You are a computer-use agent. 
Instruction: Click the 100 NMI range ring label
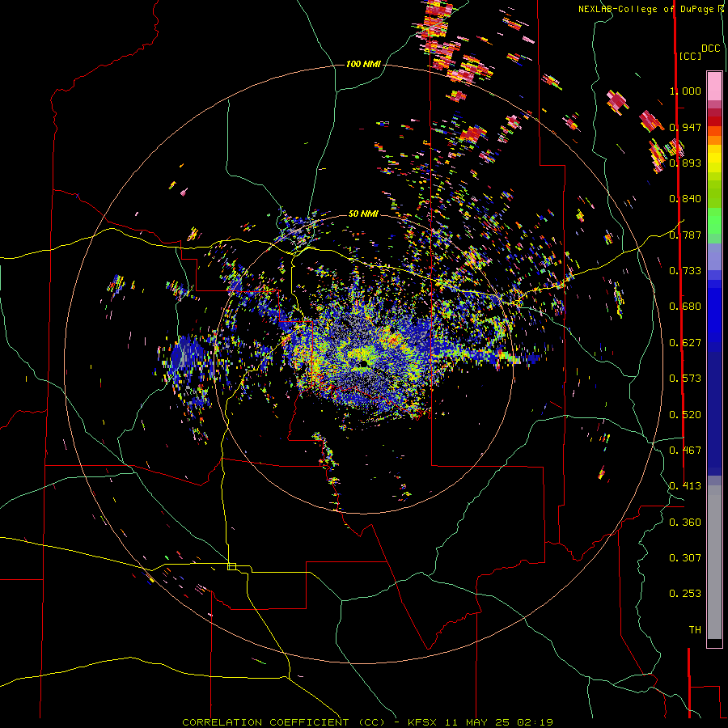click(363, 64)
